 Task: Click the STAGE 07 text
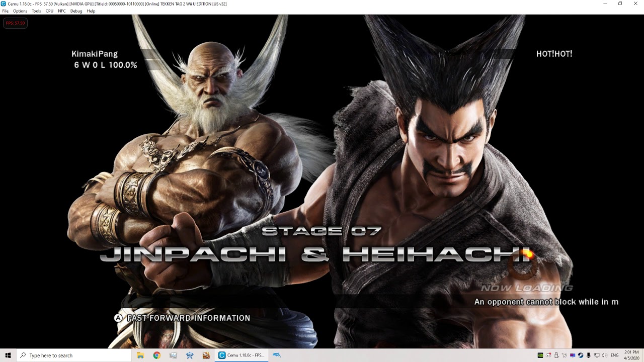321,231
